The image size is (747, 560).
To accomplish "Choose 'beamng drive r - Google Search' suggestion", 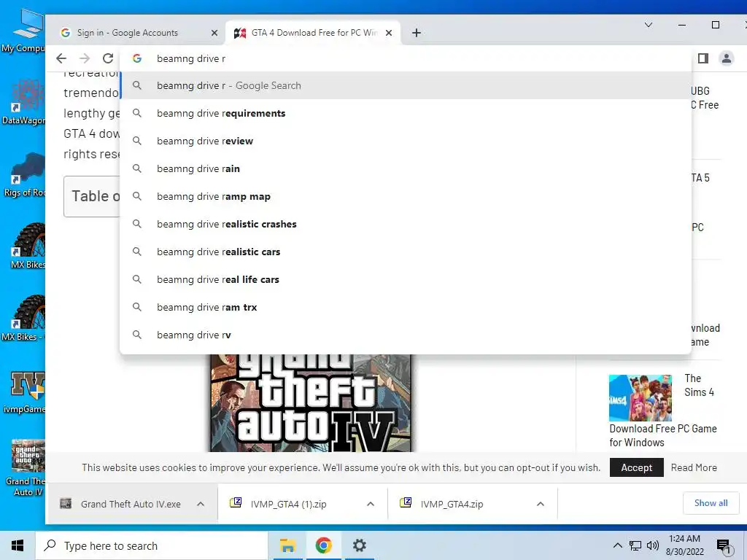I will pos(406,86).
